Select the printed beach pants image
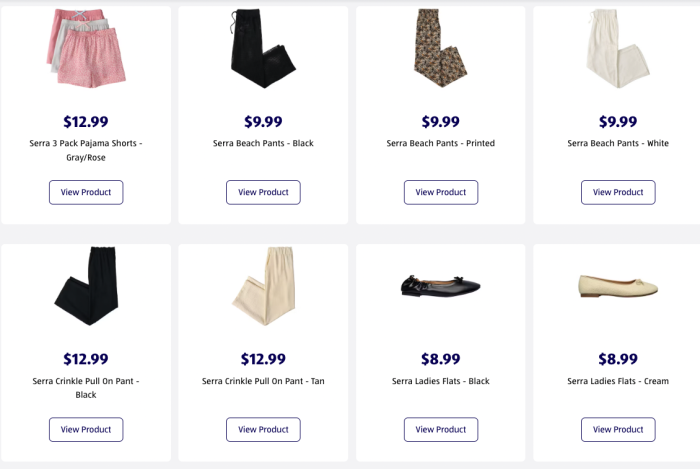This screenshot has height=469, width=700. click(x=441, y=48)
